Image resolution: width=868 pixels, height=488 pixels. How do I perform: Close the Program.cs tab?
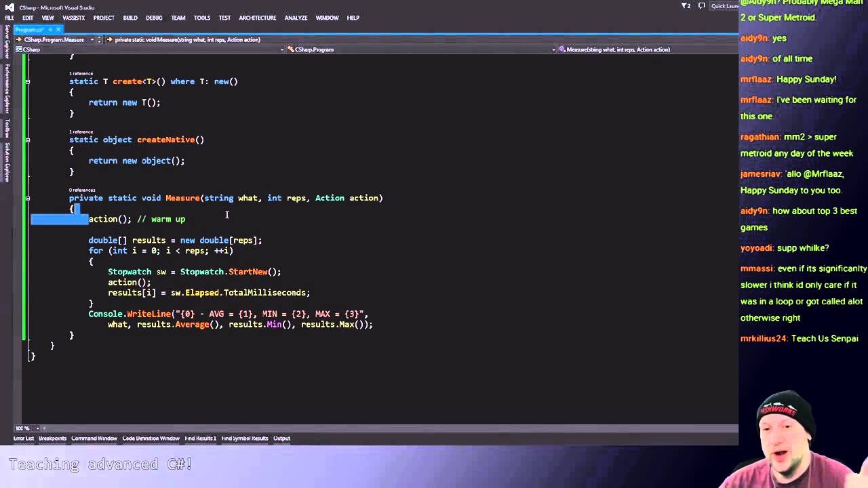(58, 29)
